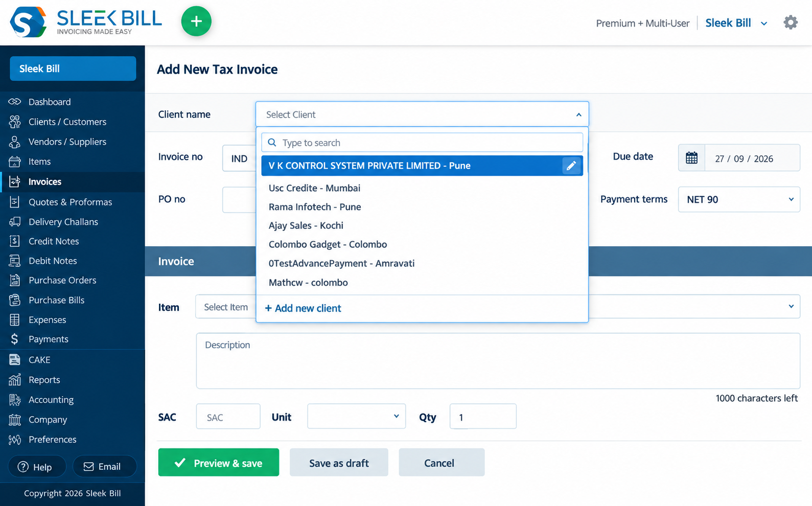Expand the Sleek Bill account menu chevron
Image resolution: width=812 pixels, height=506 pixels.
pyautogui.click(x=764, y=24)
